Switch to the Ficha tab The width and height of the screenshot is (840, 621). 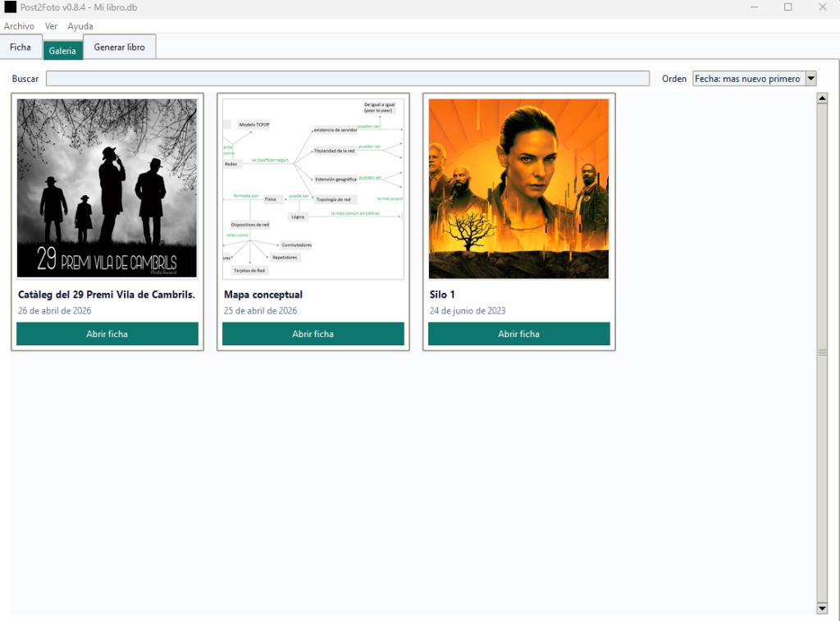pos(21,47)
